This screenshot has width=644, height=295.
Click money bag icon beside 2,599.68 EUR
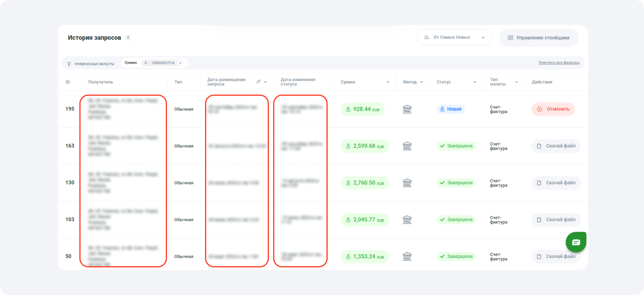coord(348,146)
